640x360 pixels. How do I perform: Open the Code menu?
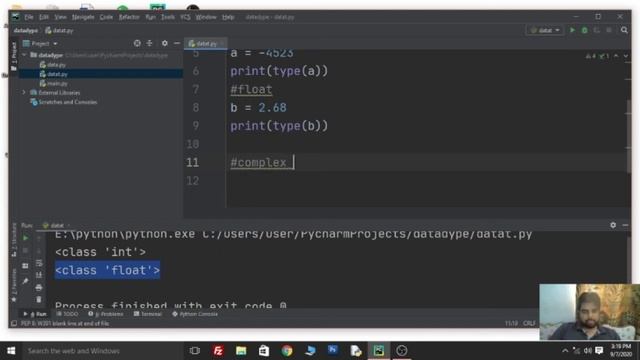pyautogui.click(x=106, y=17)
